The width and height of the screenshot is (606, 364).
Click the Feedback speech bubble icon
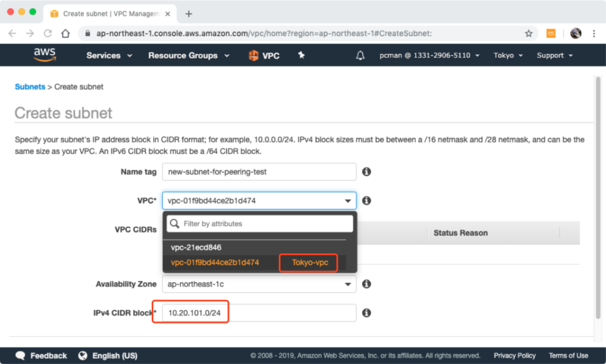click(20, 356)
